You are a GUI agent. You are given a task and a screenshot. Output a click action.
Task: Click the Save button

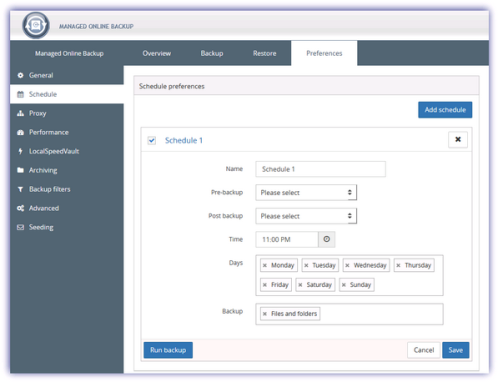[x=456, y=350]
